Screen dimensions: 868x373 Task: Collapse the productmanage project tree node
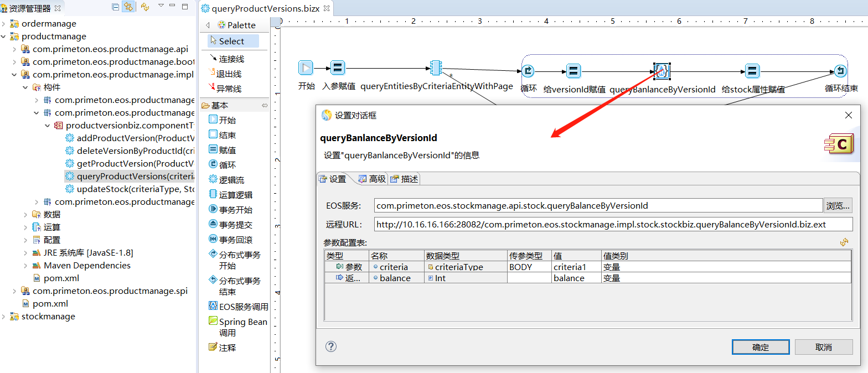click(x=4, y=37)
